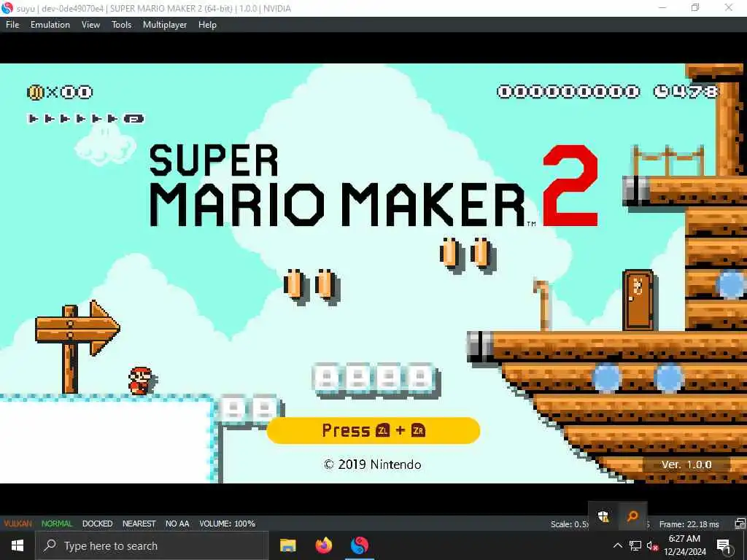Restore down the suyu window
Image resolution: width=747 pixels, height=560 pixels.
695,8
